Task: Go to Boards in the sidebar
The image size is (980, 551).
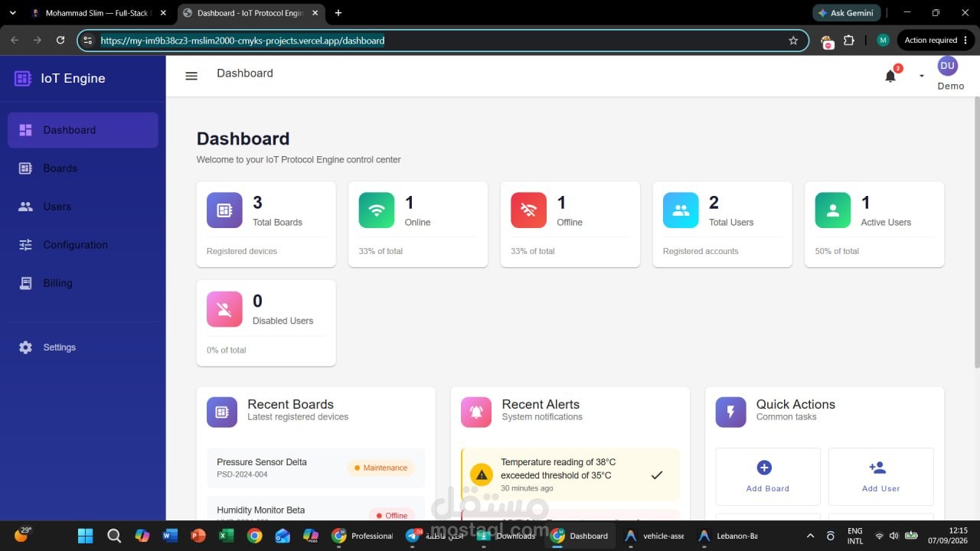Action: pyautogui.click(x=83, y=168)
